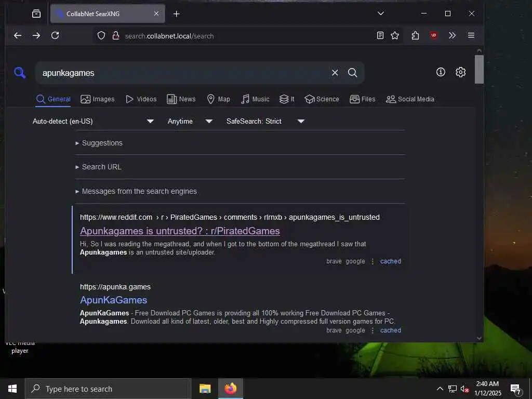
Task: Open more options dots on ApunKaGames result
Action: 373,330
